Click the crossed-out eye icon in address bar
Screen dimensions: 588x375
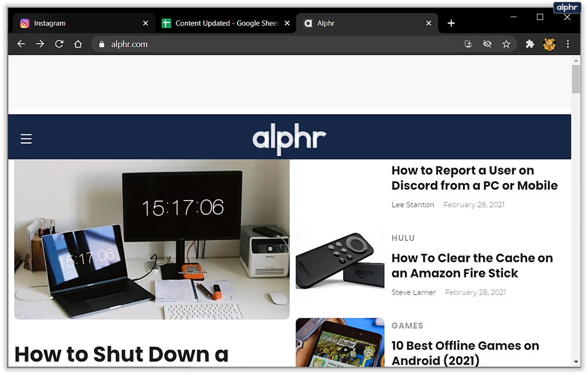[487, 44]
